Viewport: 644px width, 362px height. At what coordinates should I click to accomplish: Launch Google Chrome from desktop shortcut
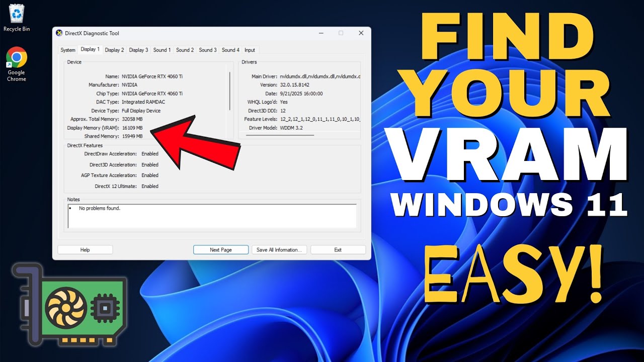(x=17, y=64)
